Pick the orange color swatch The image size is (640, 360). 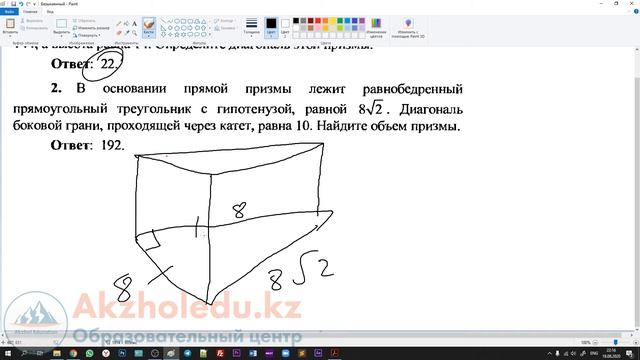pos(325,21)
